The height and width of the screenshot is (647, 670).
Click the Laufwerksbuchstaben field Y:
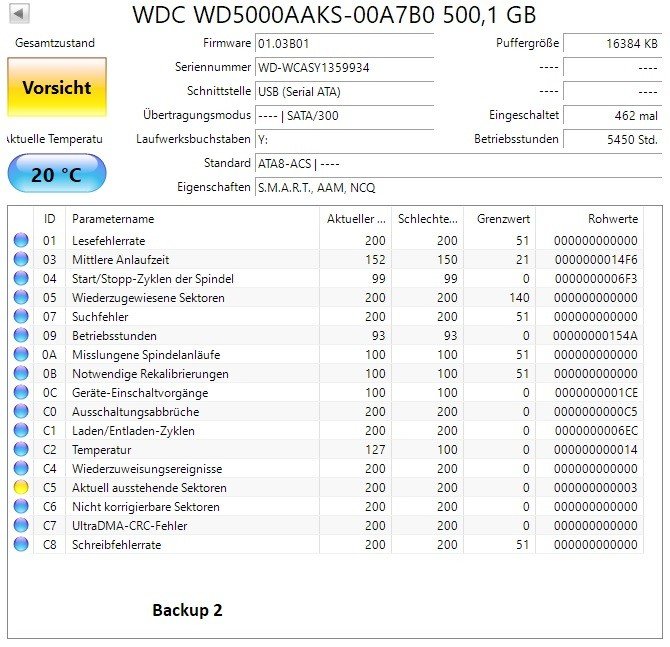pyautogui.click(x=344, y=139)
